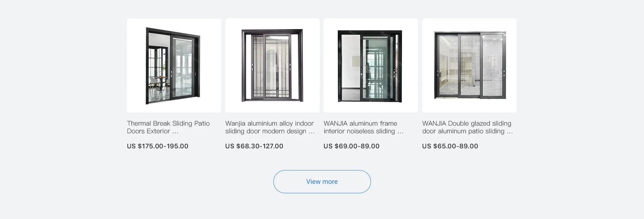This screenshot has height=219, width=644.
Task: Open the photo of the $69.00-89.00 door
Action: tap(371, 65)
